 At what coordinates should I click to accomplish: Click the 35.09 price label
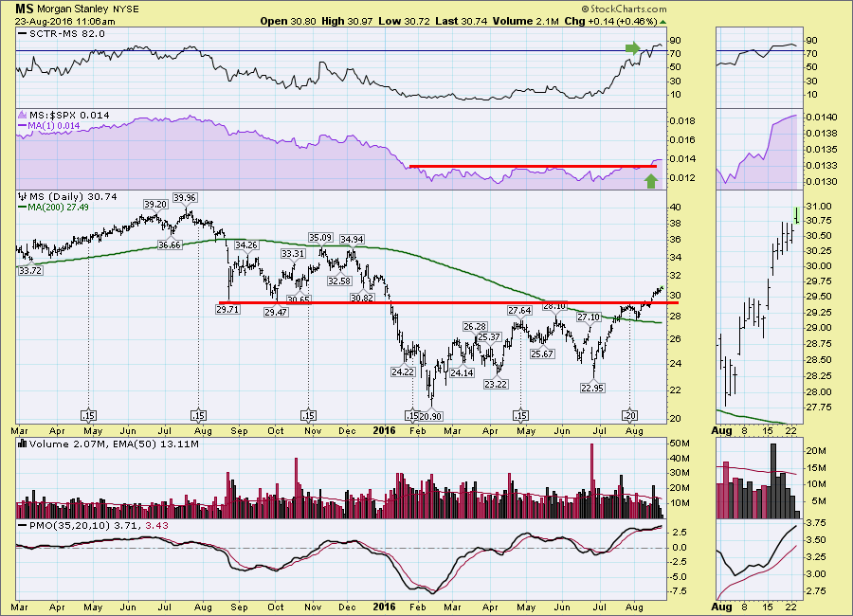321,237
